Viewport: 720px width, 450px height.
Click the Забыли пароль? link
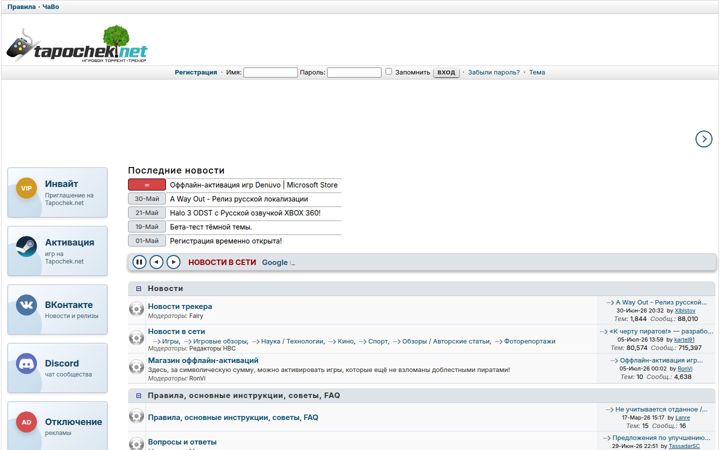(x=494, y=72)
